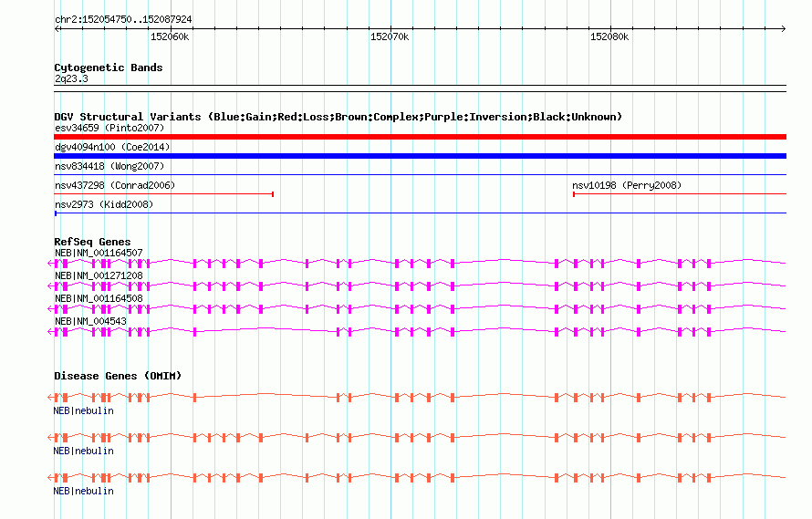Select the nsv2973 (Kidd2008) blue variant
Viewport: 812px width, 519px height.
pos(420,213)
